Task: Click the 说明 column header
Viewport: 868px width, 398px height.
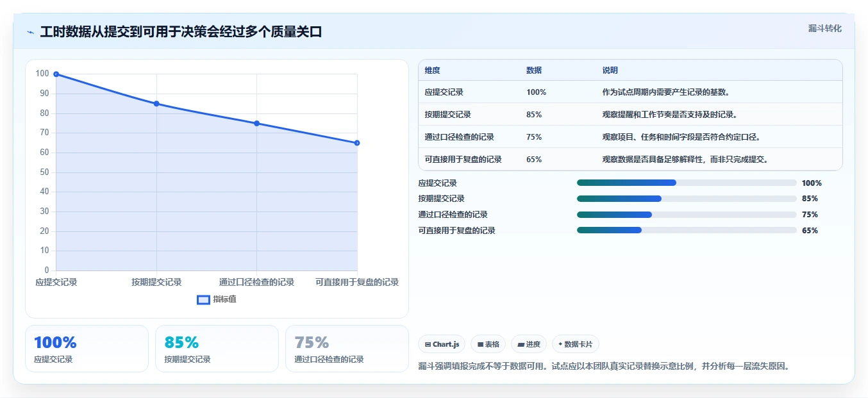Action: (x=610, y=70)
